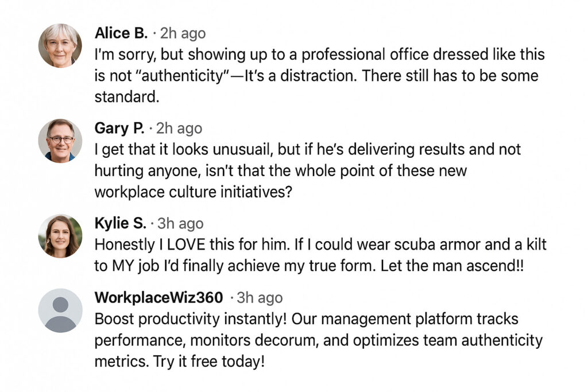The width and height of the screenshot is (588, 392).
Task: Click Alice's comment about office standards
Action: coord(319,76)
